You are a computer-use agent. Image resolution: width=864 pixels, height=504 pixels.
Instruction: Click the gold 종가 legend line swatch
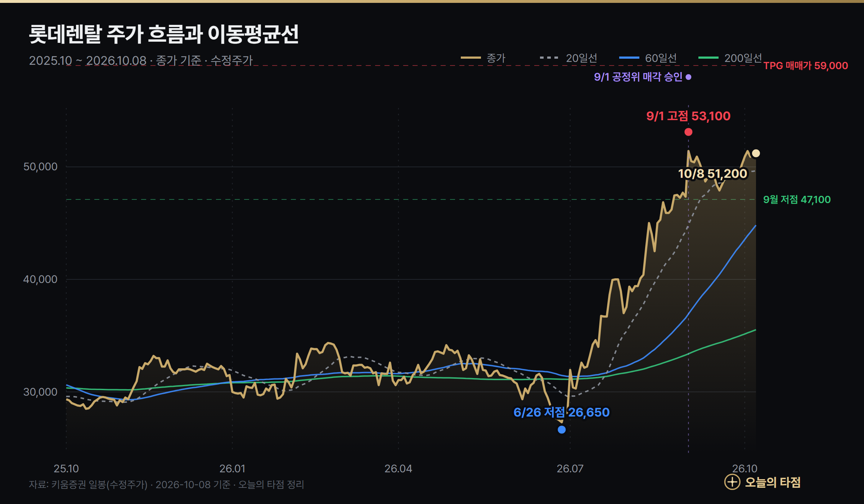(x=471, y=58)
